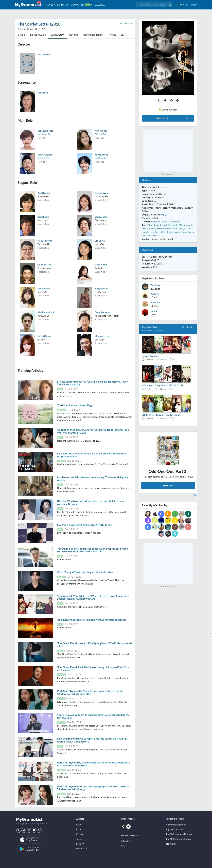Click footer Facebook icon
The height and width of the screenshot is (868, 212).
click(x=18, y=830)
